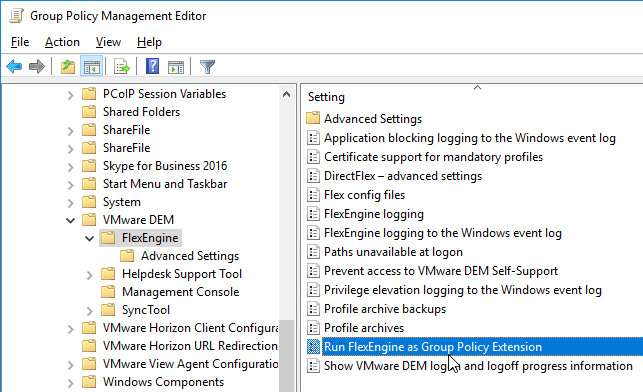Select Prevent access to VMware DEM Self-Support
Image resolution: width=643 pixels, height=392 pixels.
pos(441,271)
